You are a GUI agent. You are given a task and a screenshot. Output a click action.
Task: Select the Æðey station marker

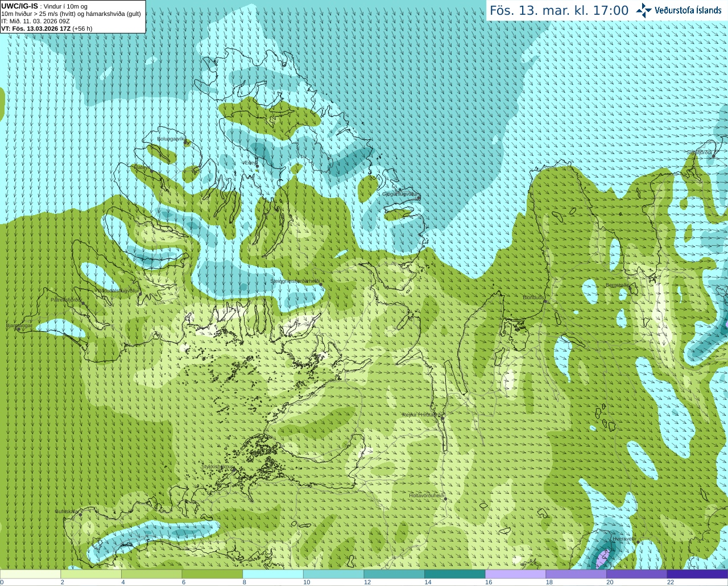257,166
